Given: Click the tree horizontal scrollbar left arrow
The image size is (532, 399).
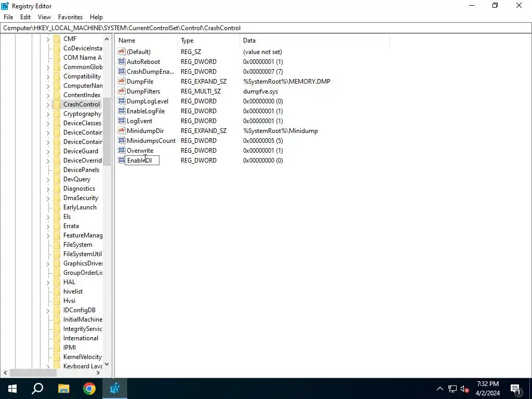Looking at the screenshot, I should pos(5,373).
